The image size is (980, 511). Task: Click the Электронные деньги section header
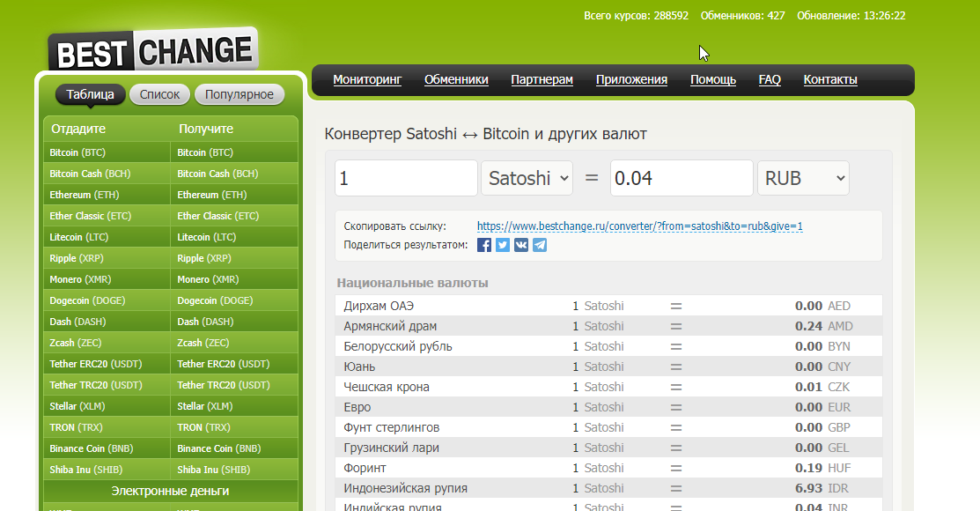171,491
